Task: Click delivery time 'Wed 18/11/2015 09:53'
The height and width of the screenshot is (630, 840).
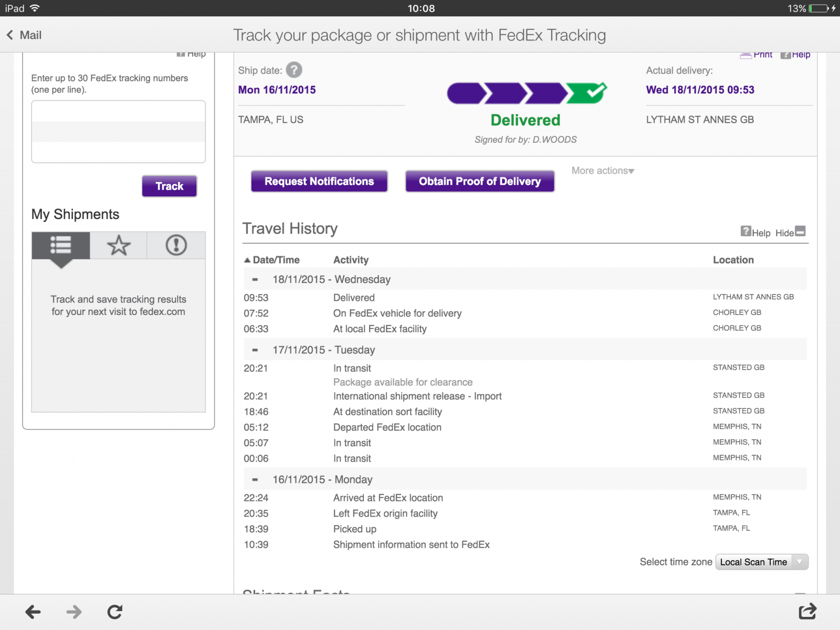Action: 700,90
